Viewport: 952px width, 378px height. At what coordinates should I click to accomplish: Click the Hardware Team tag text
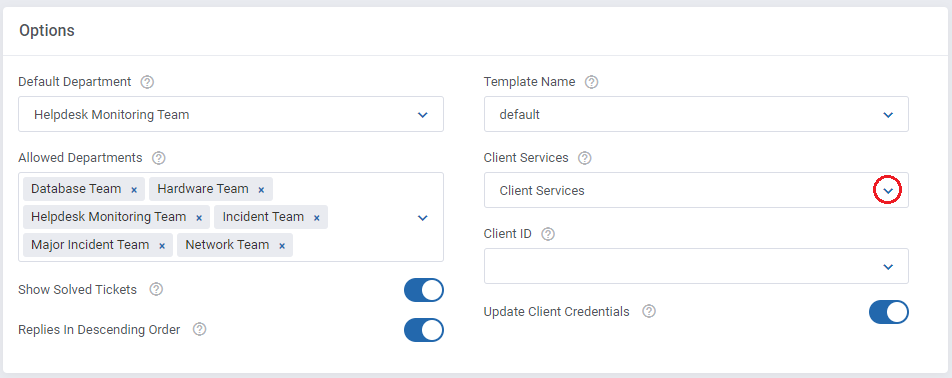[x=203, y=189]
